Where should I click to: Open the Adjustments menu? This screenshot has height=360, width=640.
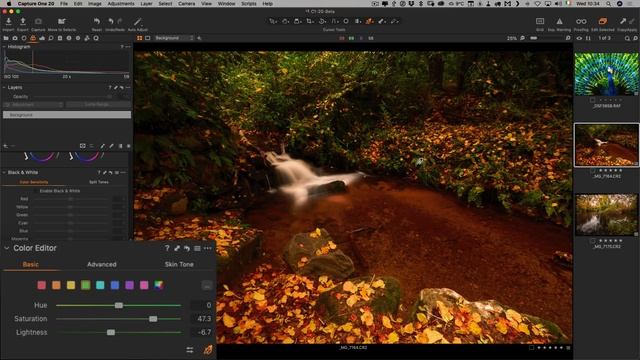tap(121, 3)
